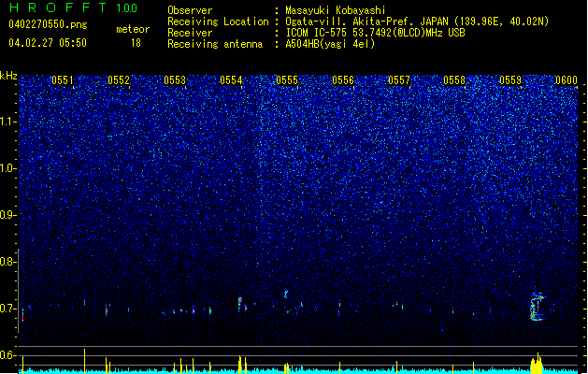588x374 pixels.
Task: Click the 0555 time marker
Action: point(287,80)
